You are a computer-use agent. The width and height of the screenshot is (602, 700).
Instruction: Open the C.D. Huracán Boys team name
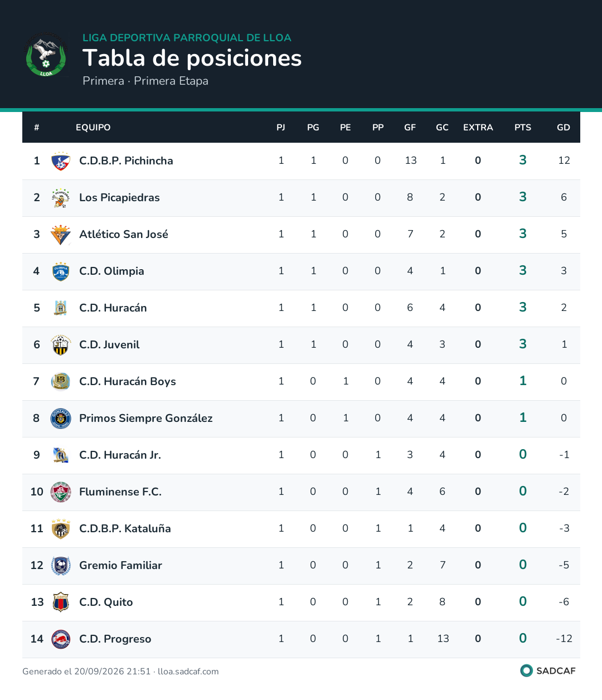(128, 381)
